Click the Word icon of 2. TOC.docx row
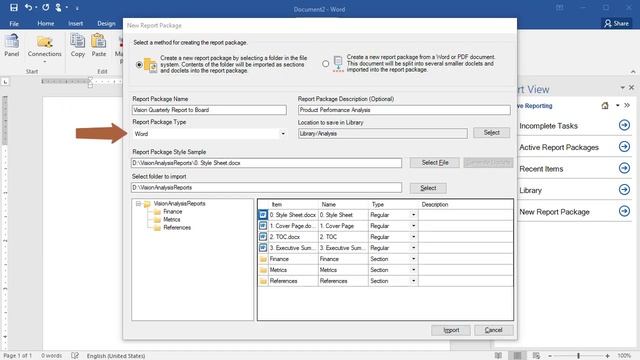 pos(263,237)
